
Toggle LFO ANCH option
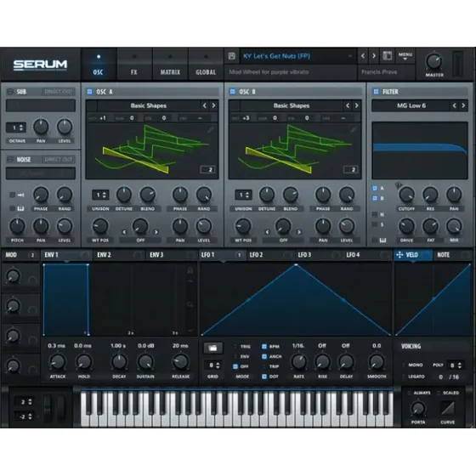(264, 356)
